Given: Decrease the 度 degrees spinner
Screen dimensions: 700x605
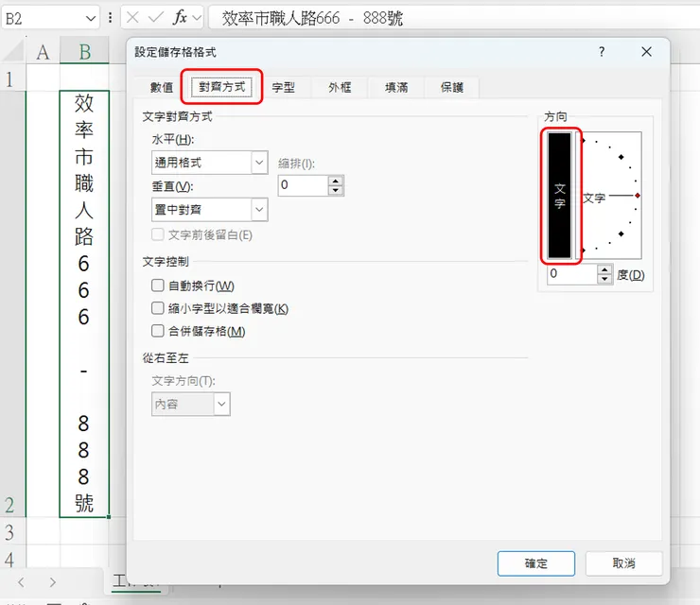Looking at the screenshot, I should pos(604,279).
